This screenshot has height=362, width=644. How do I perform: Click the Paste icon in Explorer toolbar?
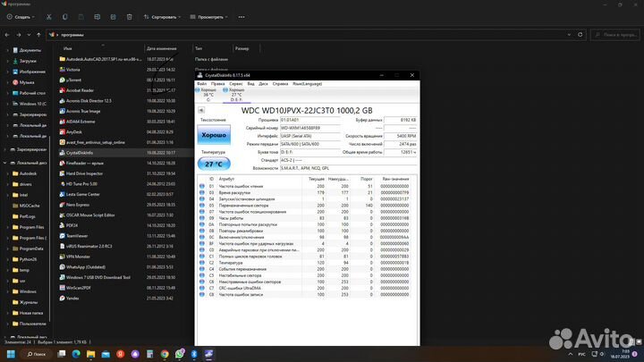pyautogui.click(x=80, y=17)
